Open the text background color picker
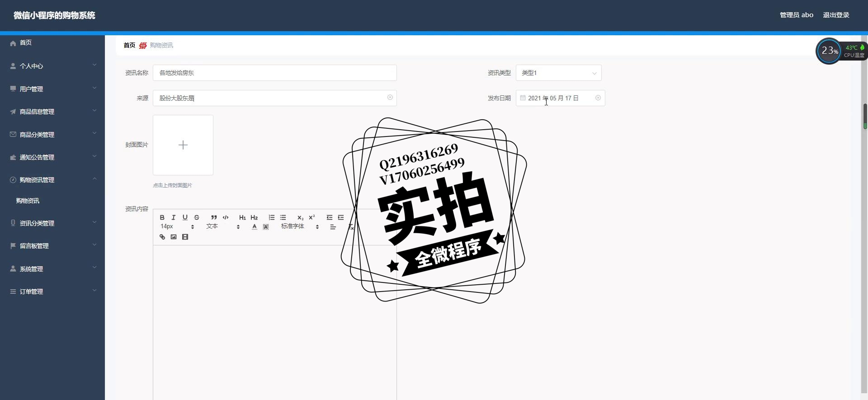 [266, 227]
